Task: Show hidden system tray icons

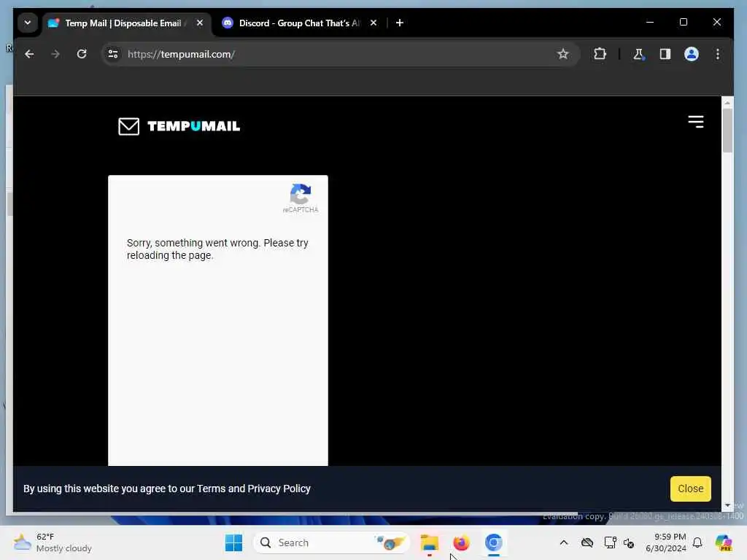Action: [x=564, y=542]
